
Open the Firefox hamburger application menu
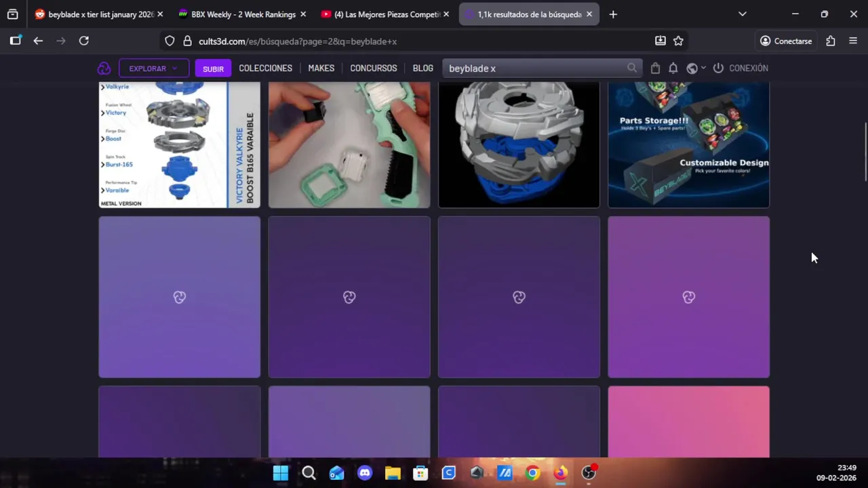[x=853, y=41]
